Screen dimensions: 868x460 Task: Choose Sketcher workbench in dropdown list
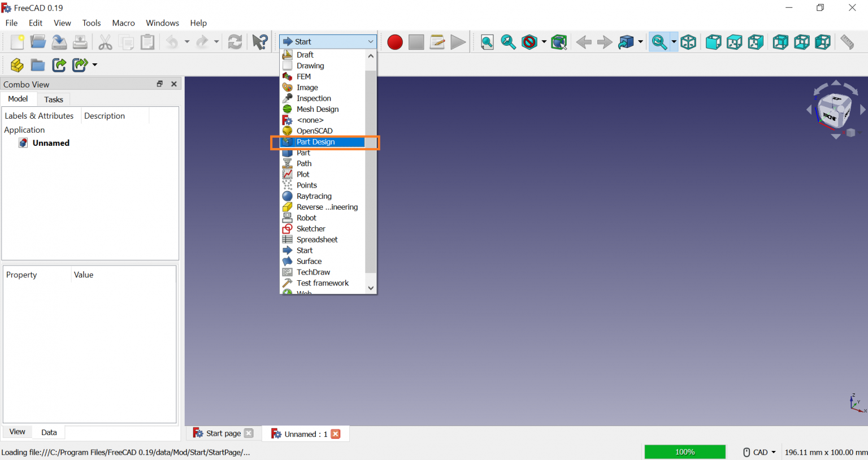(x=311, y=229)
